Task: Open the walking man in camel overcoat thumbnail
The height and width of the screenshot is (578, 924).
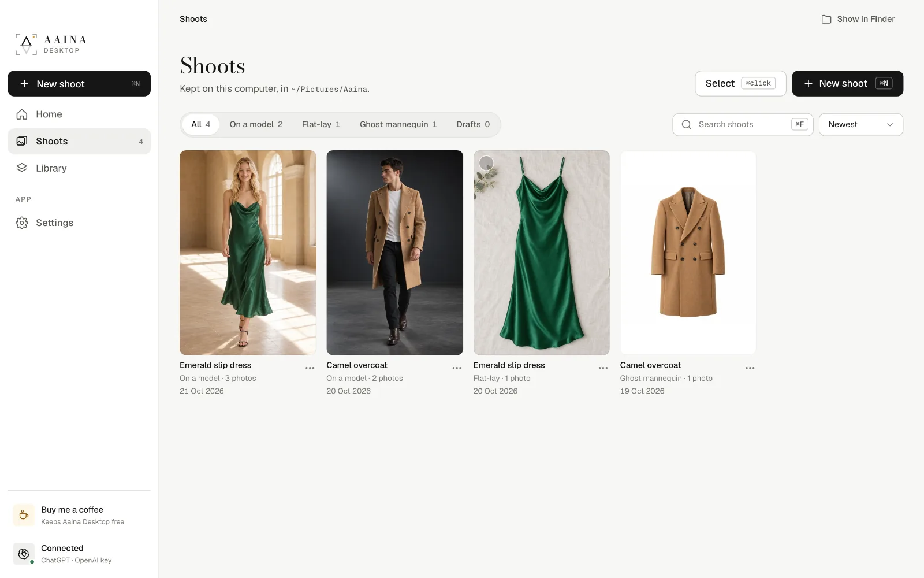Action: [x=394, y=253]
